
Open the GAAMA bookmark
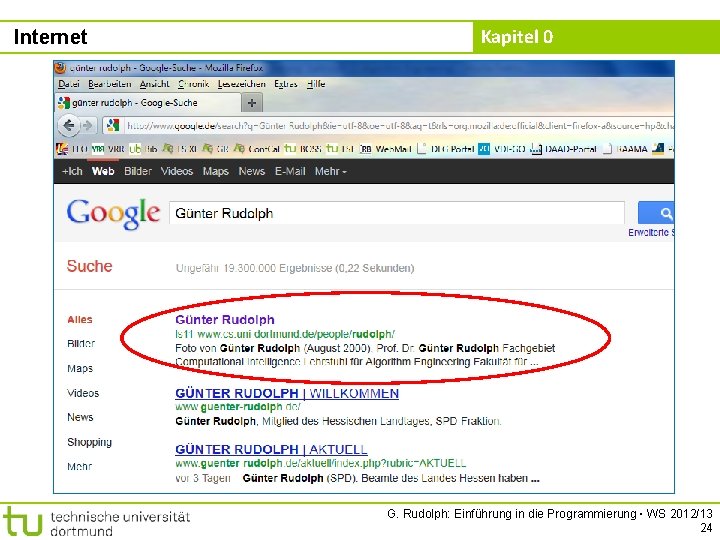(624, 149)
